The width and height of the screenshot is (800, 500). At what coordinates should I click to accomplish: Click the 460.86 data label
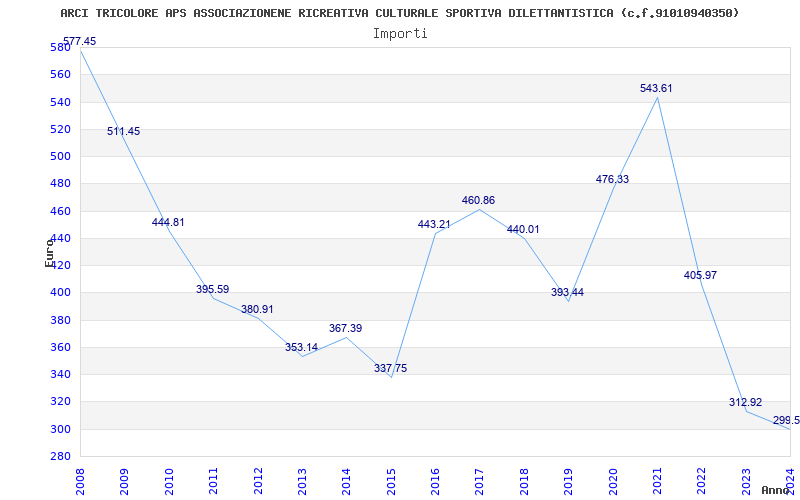[479, 201]
